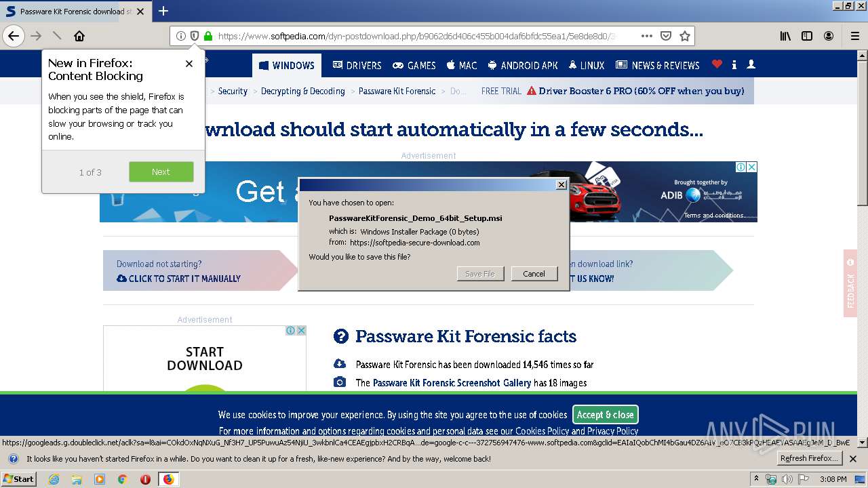Toggle the Firefox sidebar icon
The height and width of the screenshot is (488, 868).
(x=807, y=36)
